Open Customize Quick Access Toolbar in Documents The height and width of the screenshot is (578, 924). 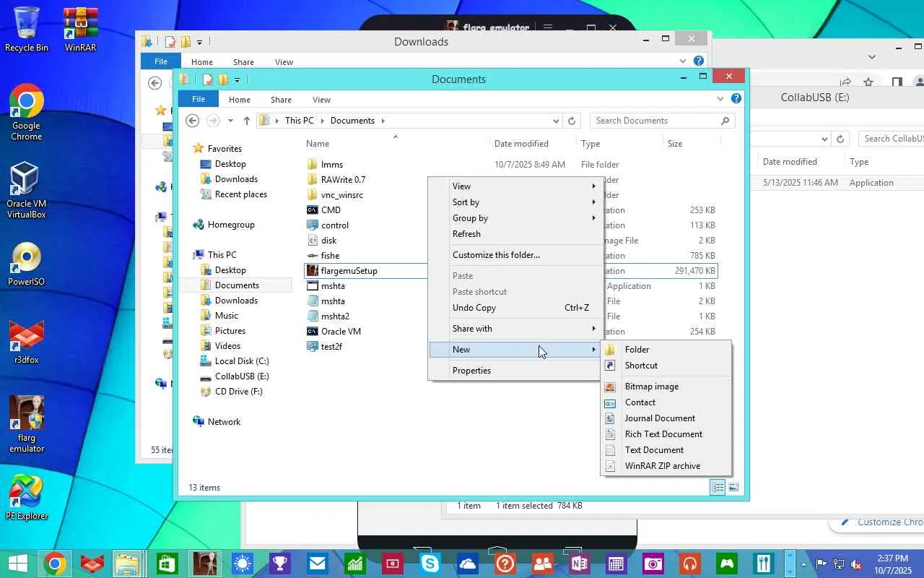tap(237, 80)
